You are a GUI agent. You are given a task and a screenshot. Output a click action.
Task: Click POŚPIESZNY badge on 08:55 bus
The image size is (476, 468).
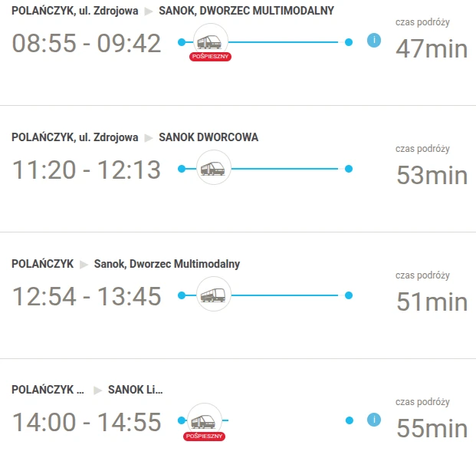pyautogui.click(x=210, y=57)
